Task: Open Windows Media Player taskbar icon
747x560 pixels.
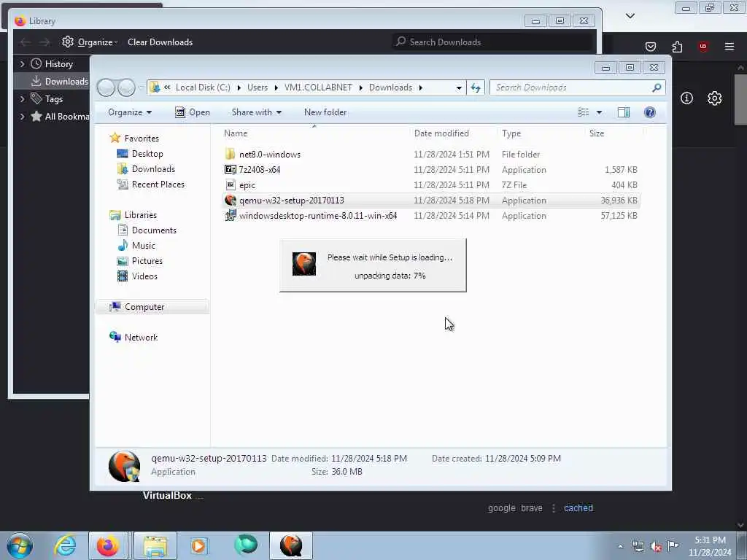Action: tap(198, 545)
